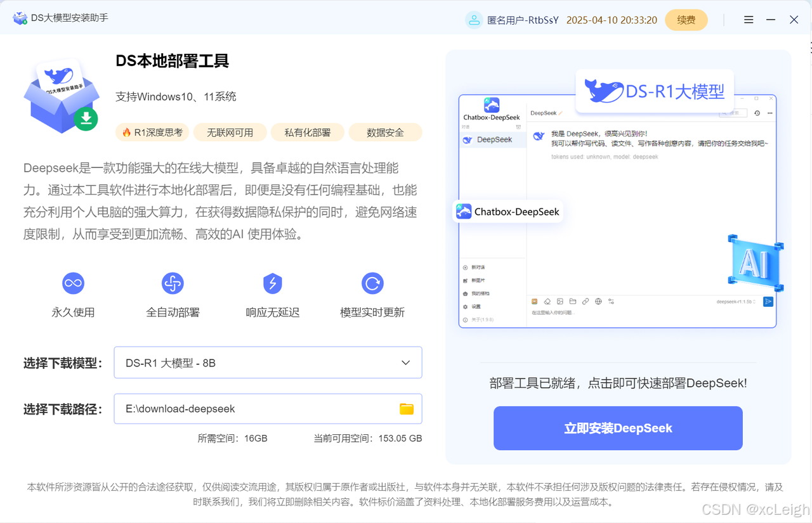Click the 数据安全 tag
The width and height of the screenshot is (812, 523).
click(385, 132)
